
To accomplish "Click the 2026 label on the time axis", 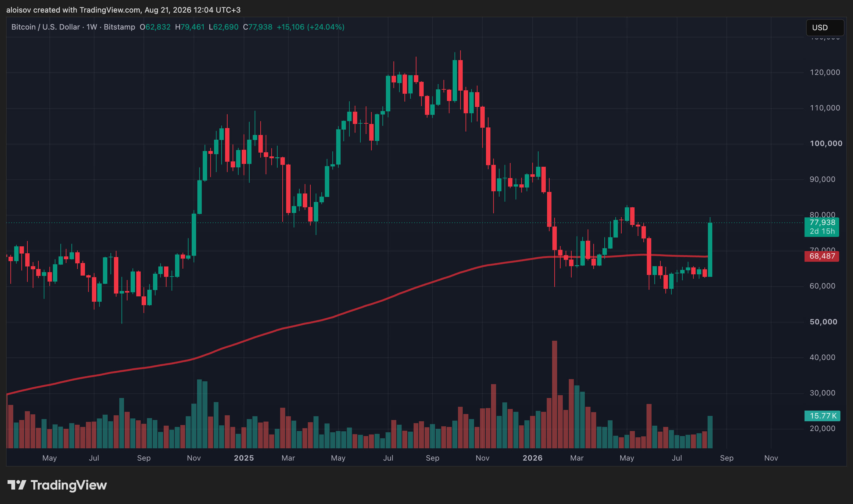I will [x=533, y=458].
